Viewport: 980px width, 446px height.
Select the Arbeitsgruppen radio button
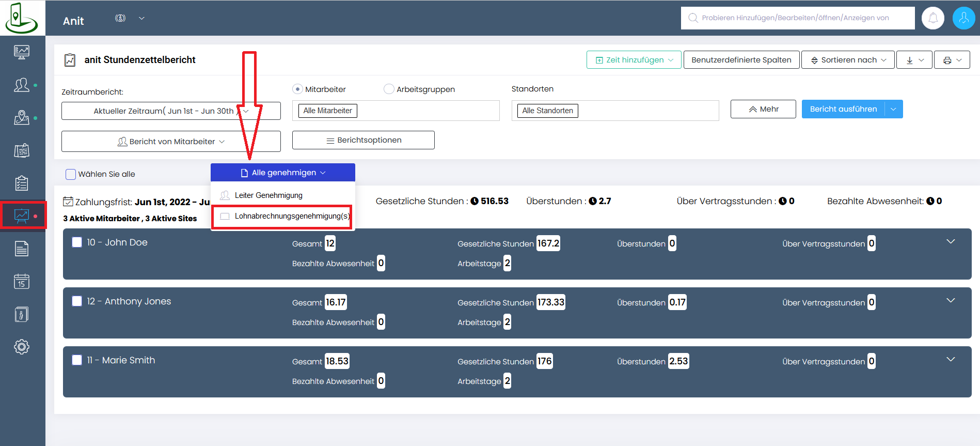pyautogui.click(x=389, y=89)
